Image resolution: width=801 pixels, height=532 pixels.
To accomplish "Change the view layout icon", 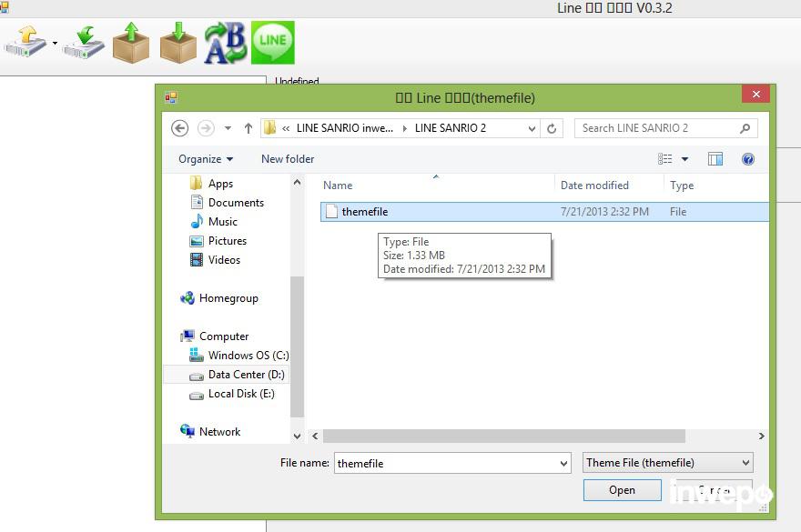I will click(664, 159).
